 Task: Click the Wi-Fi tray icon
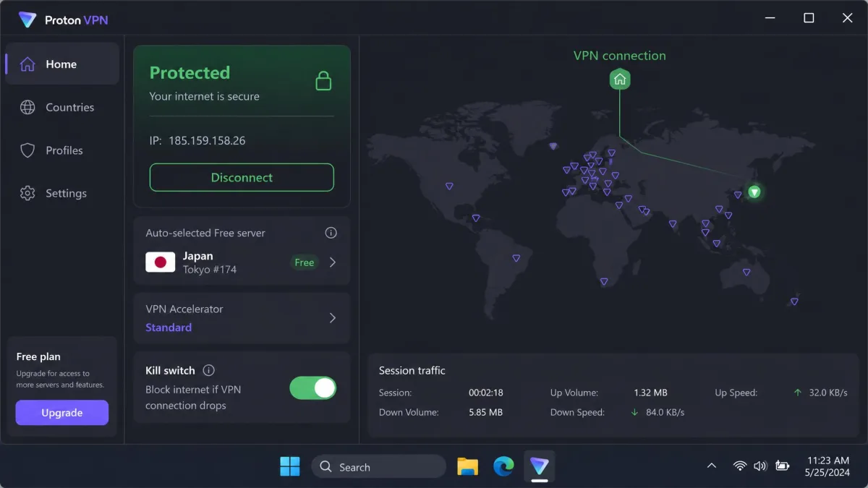click(x=739, y=466)
